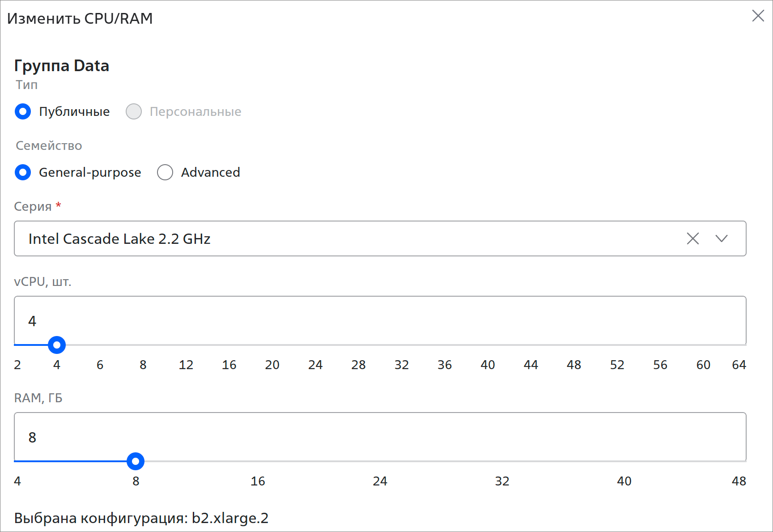
Task: Click the RAM slider handle
Action: [x=136, y=461]
